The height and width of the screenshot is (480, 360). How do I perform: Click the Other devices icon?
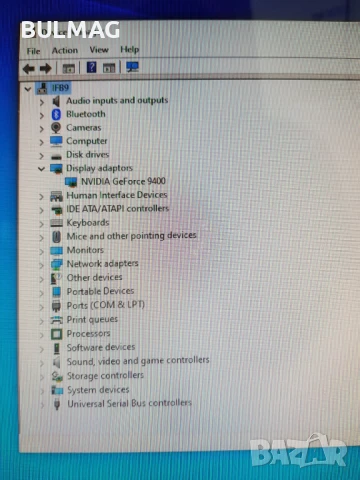tap(56, 278)
